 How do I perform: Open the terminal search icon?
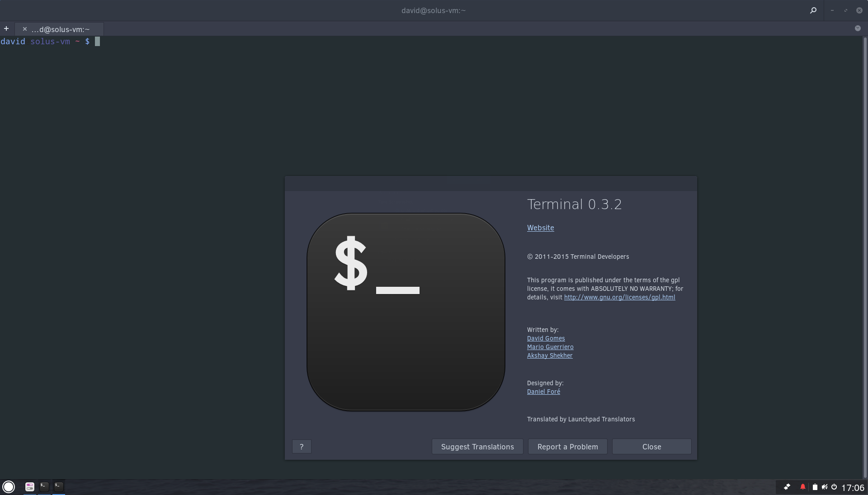[x=813, y=10]
